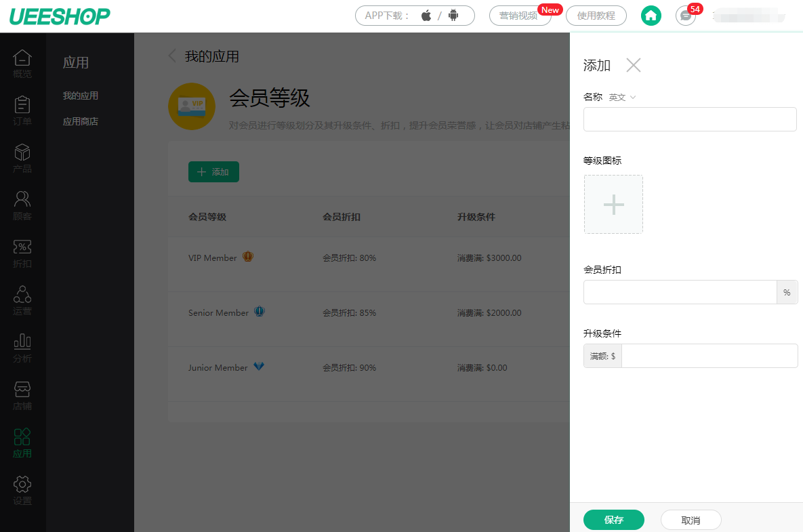Select 应用商店 in the submenu
The image size is (803, 532).
tap(81, 121)
